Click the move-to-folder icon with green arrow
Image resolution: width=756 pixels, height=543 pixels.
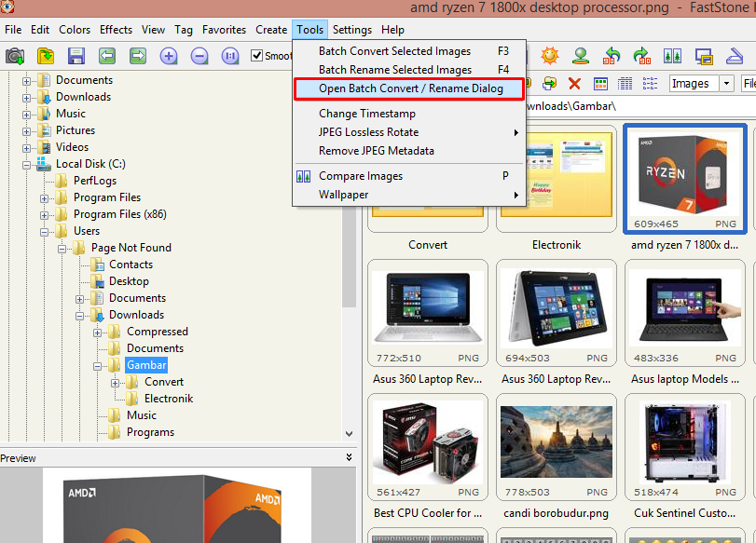[x=549, y=84]
